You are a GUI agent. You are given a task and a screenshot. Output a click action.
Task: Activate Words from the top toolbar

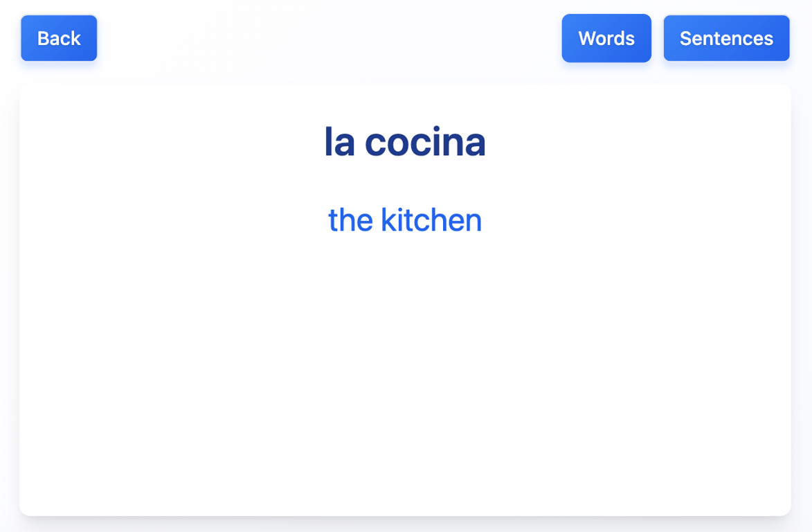click(x=606, y=38)
